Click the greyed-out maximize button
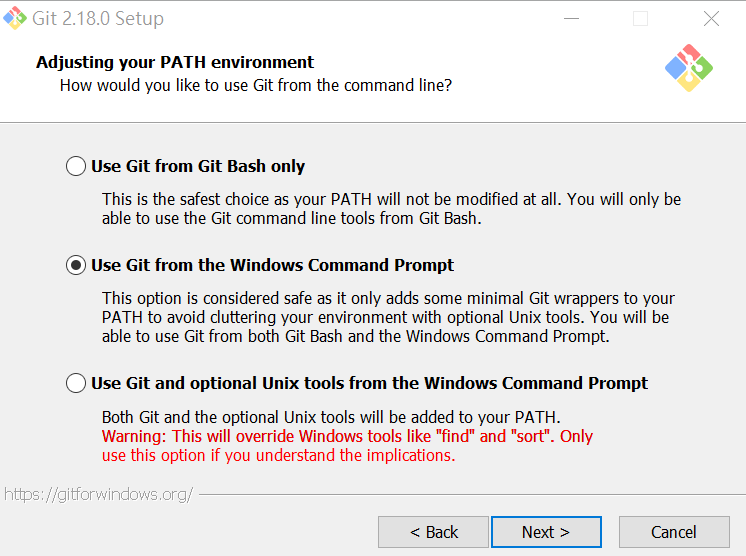Image resolution: width=746 pixels, height=556 pixels. point(641,19)
